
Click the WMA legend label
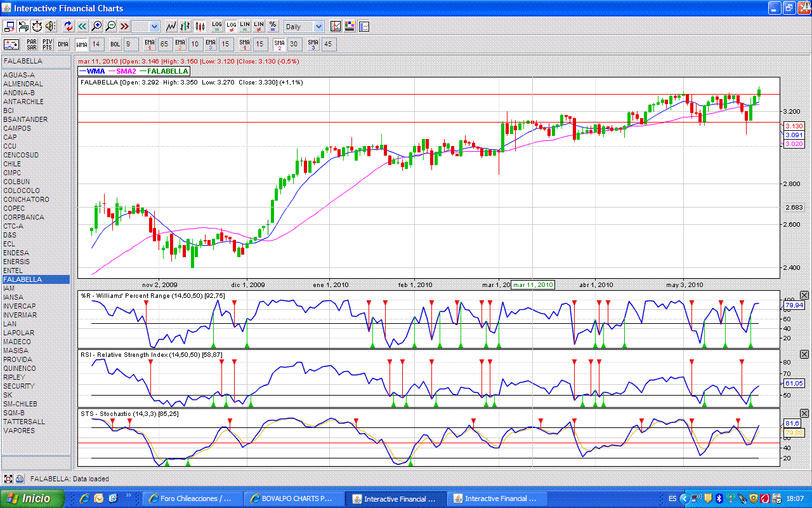(x=96, y=71)
